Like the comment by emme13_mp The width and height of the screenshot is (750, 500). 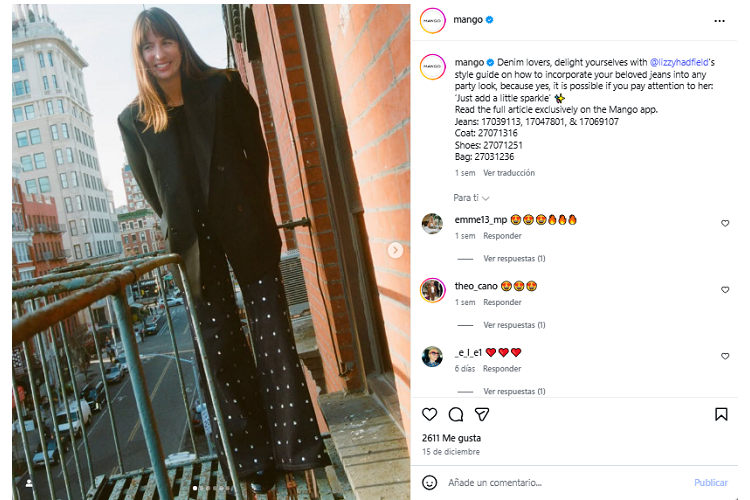tap(725, 223)
